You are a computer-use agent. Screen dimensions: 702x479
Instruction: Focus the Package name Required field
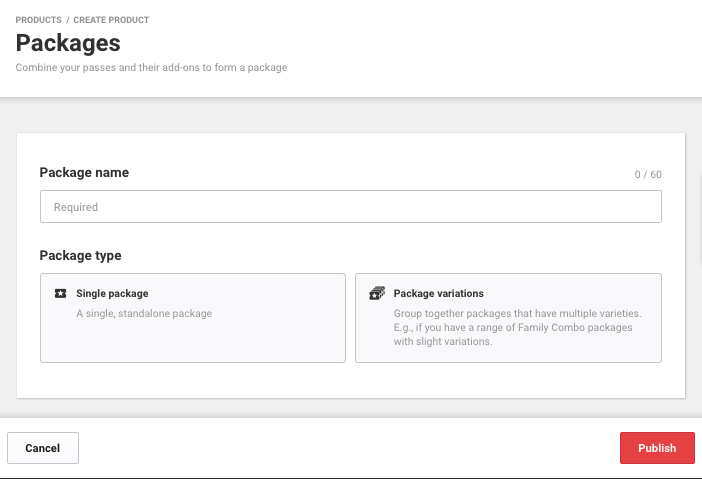[x=351, y=206]
